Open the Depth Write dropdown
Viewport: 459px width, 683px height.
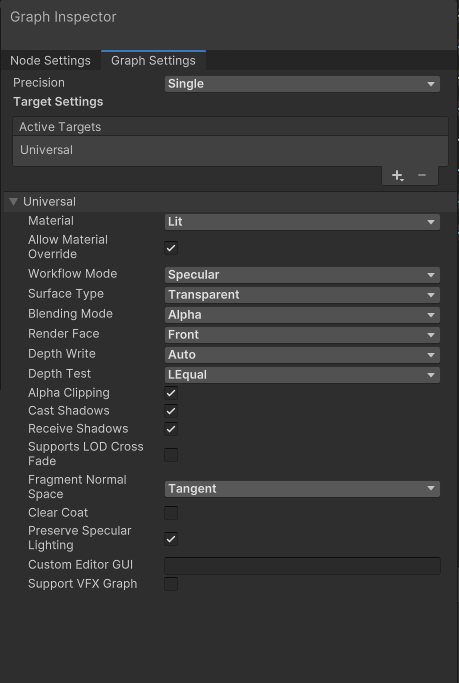(302, 355)
